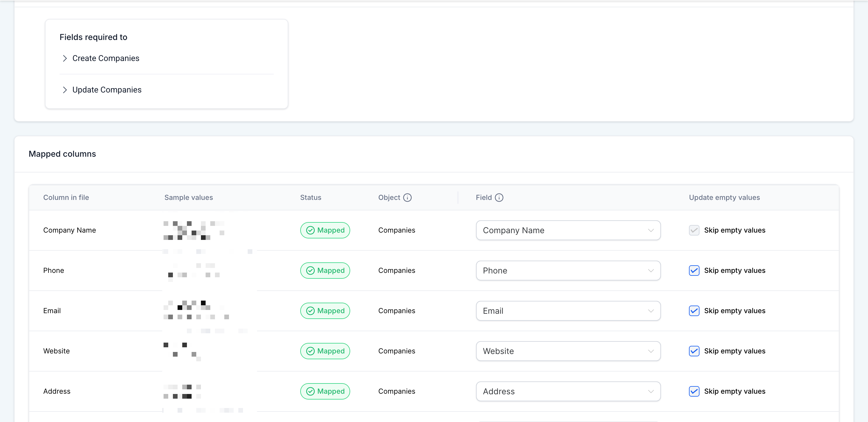Click Companies object in Address row

click(x=397, y=391)
